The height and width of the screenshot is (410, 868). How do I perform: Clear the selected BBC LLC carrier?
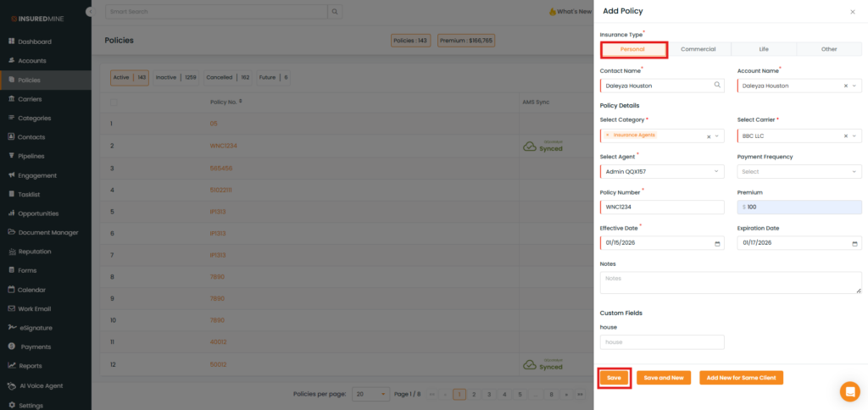coord(845,136)
